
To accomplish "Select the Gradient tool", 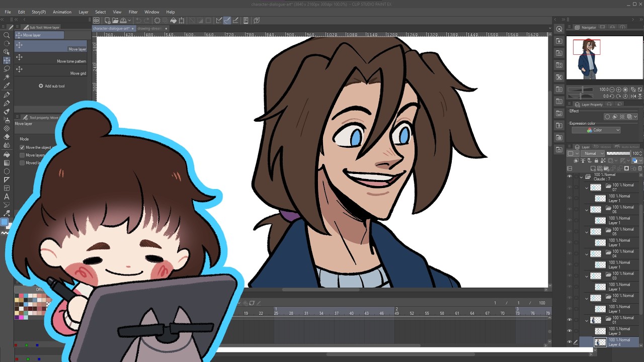I will [7, 163].
